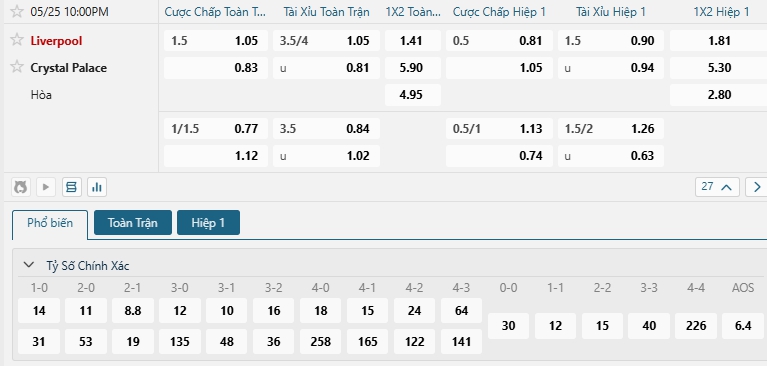767x366 pixels.
Task: Open the live stream play icon
Action: click(x=46, y=187)
